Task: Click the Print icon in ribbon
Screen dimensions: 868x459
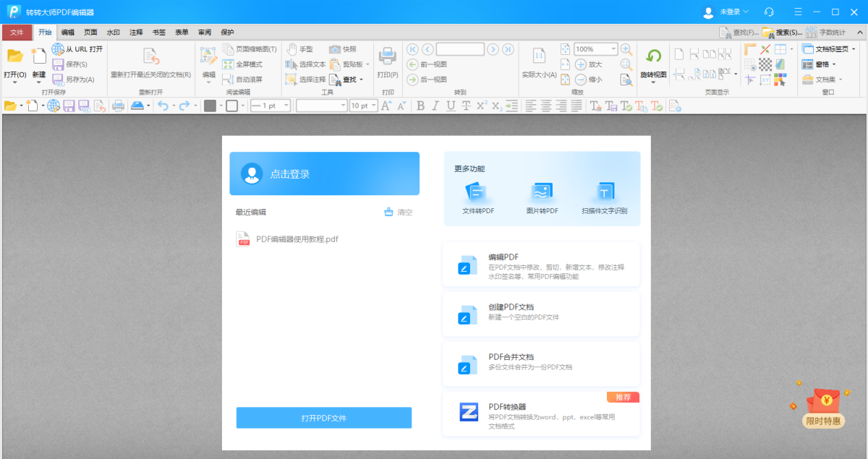Action: click(388, 57)
